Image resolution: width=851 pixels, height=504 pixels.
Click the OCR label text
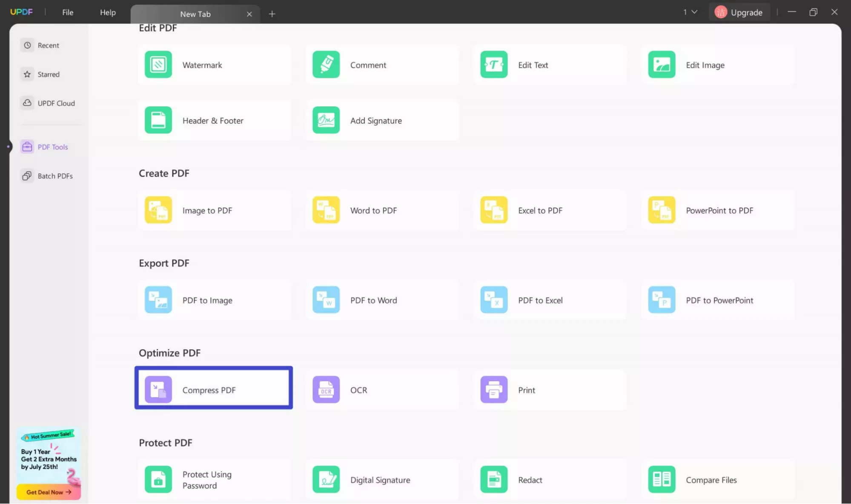[x=358, y=390]
